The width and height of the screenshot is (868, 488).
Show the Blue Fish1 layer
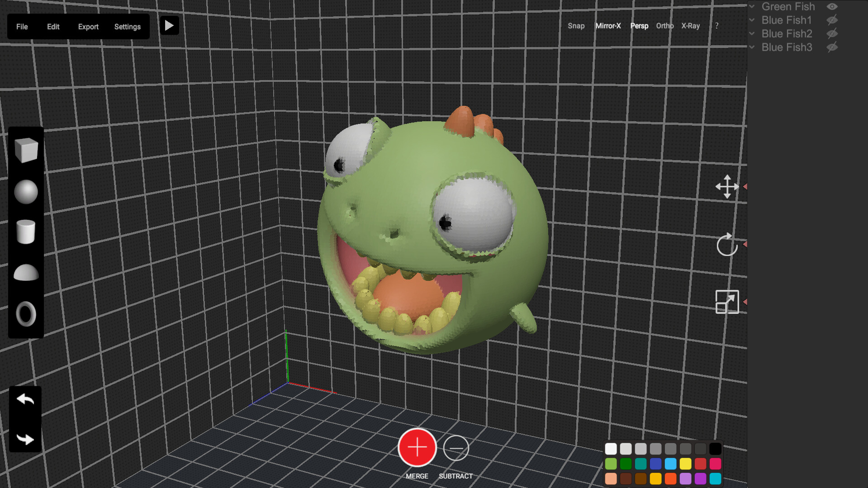832,20
